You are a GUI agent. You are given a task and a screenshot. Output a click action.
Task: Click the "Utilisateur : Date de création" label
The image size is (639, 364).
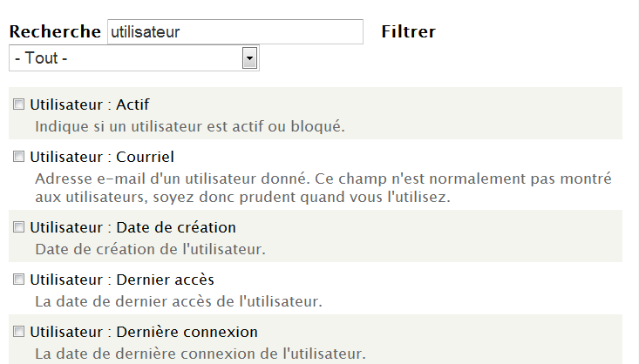(133, 227)
